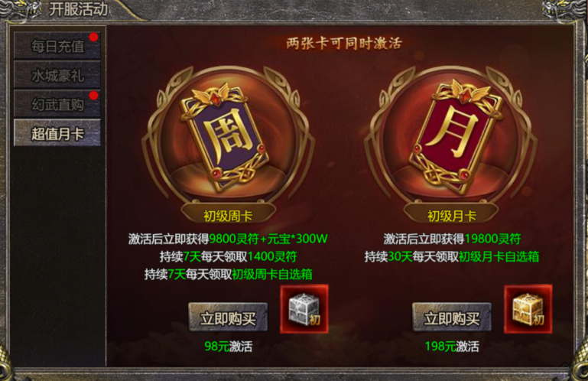Open the 每日充值 tab
This screenshot has height=381, width=588.
click(x=57, y=46)
